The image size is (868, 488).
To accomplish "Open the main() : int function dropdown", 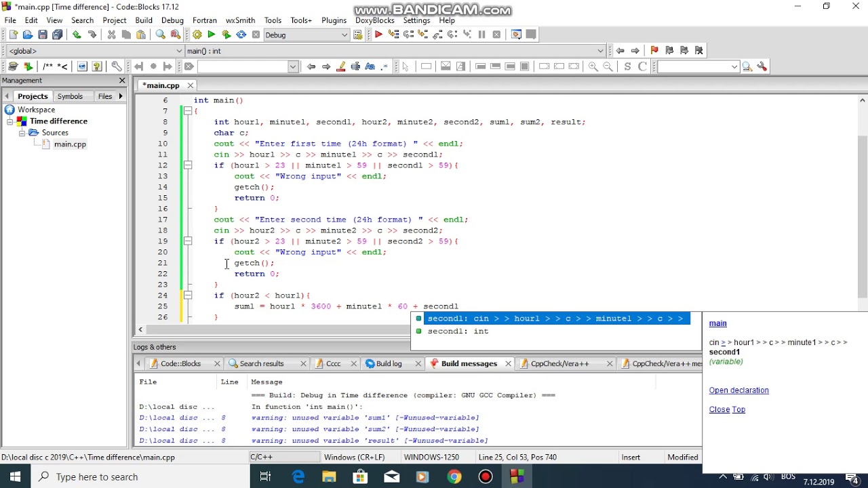I will pos(600,51).
